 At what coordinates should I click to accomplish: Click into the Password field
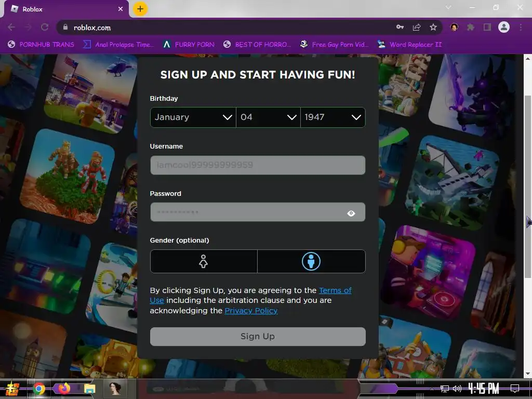pos(258,212)
